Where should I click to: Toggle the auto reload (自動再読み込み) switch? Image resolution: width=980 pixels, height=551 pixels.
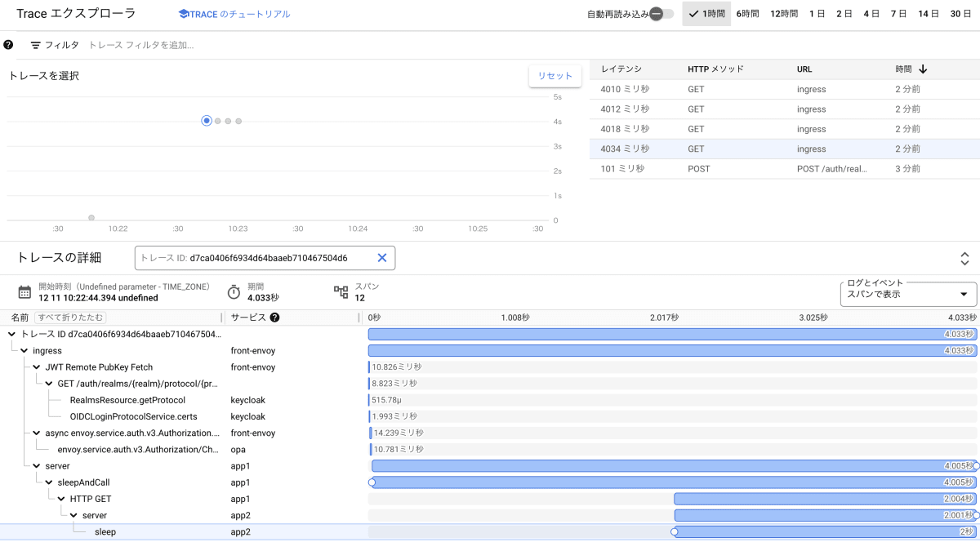pos(661,14)
